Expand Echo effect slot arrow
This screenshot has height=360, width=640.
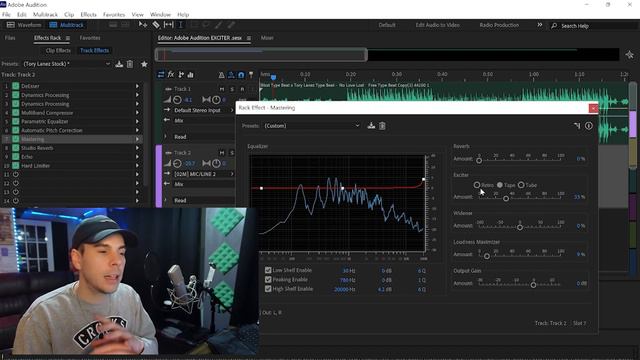point(138,157)
